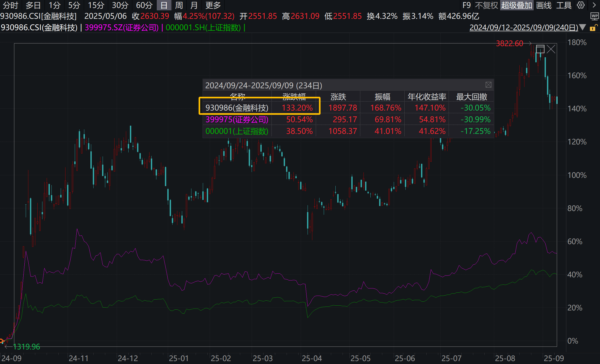This screenshot has height=364, width=600.
Task: Expand more options with the 多日 selector
Action: coord(33,5)
